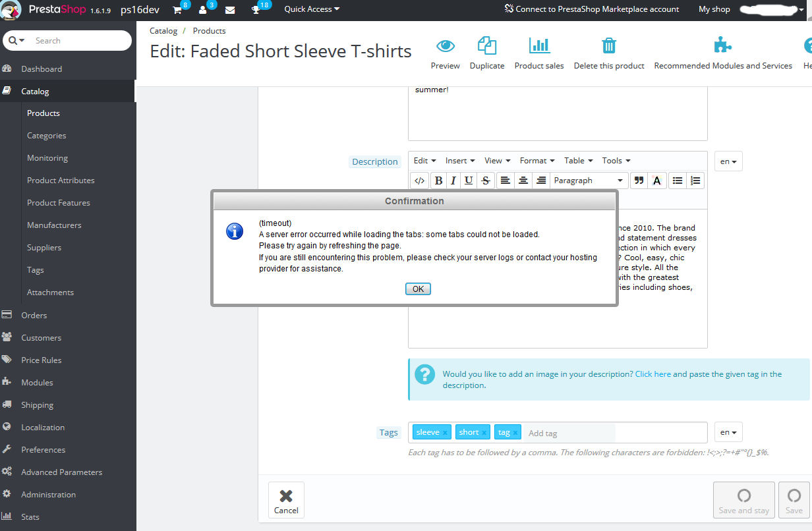The width and height of the screenshot is (812, 531).
Task: Change Tags language from en
Action: [728, 432]
